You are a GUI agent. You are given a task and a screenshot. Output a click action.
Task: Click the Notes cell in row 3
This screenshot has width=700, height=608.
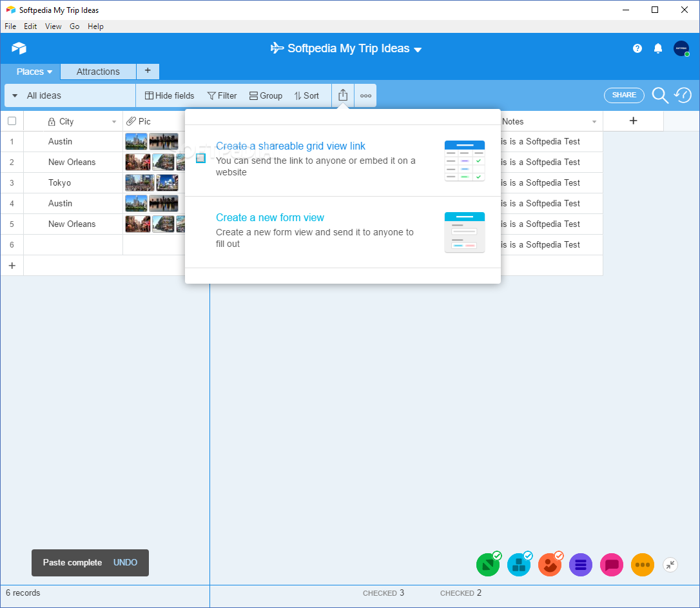coord(551,182)
